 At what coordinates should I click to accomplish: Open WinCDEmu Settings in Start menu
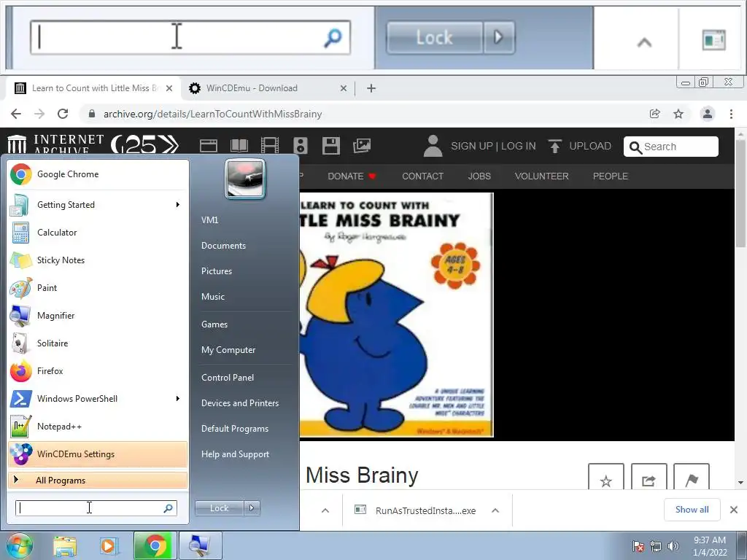[98, 454]
